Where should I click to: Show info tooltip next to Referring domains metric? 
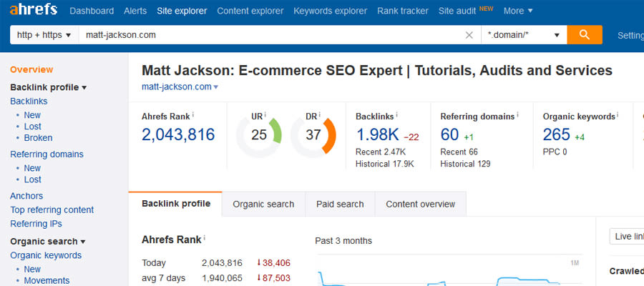[x=518, y=115]
